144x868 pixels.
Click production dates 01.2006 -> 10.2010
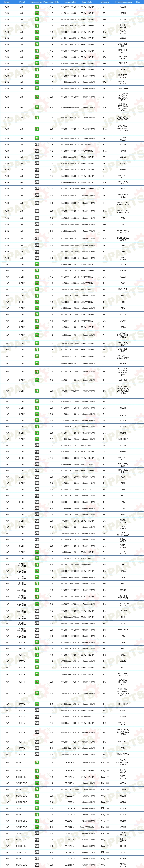(x=70, y=704)
